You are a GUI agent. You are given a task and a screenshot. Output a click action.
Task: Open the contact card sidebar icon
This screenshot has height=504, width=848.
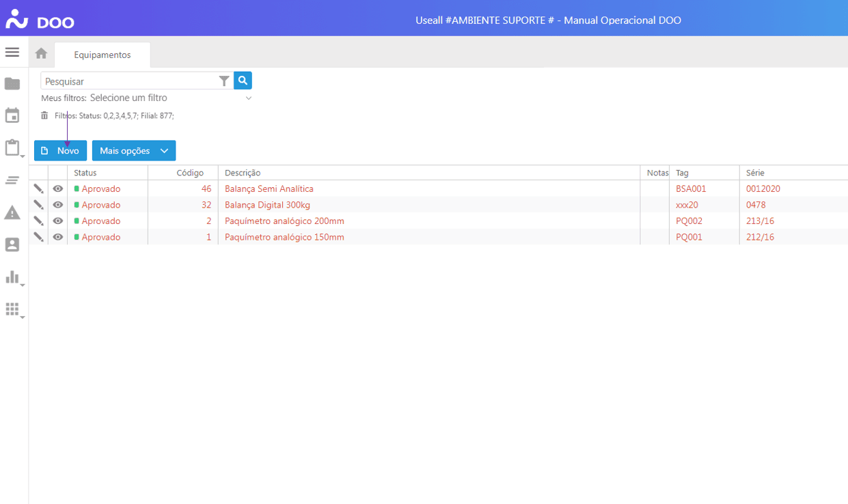click(x=12, y=244)
